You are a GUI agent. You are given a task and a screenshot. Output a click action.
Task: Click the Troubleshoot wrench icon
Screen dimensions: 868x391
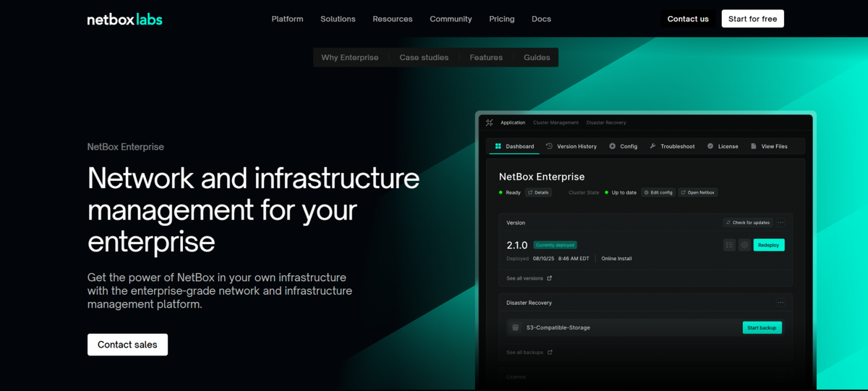point(652,146)
